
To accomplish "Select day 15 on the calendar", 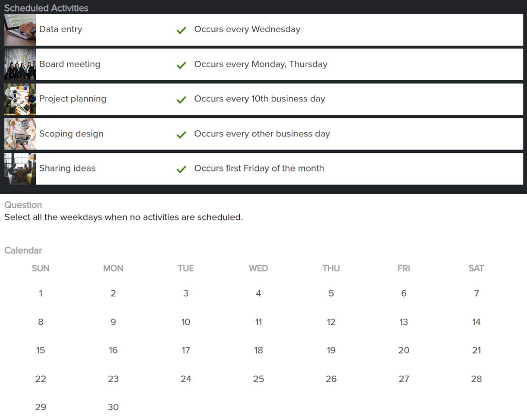I will [x=40, y=350].
